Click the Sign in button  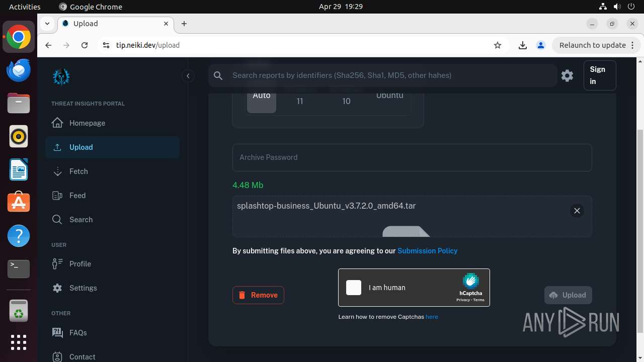(x=600, y=75)
